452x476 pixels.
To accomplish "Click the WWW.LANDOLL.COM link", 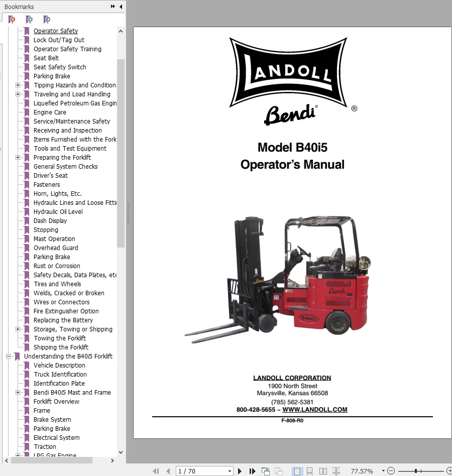I will pos(315,410).
